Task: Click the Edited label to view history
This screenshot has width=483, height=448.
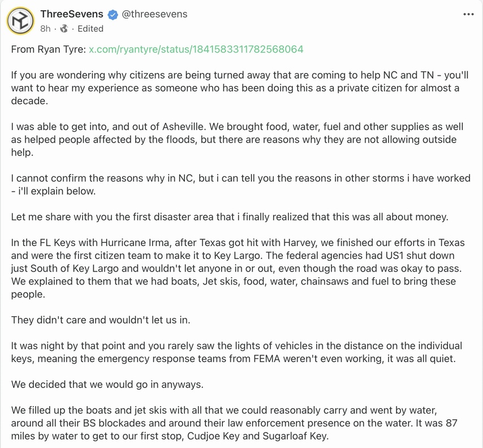Action: point(90,28)
